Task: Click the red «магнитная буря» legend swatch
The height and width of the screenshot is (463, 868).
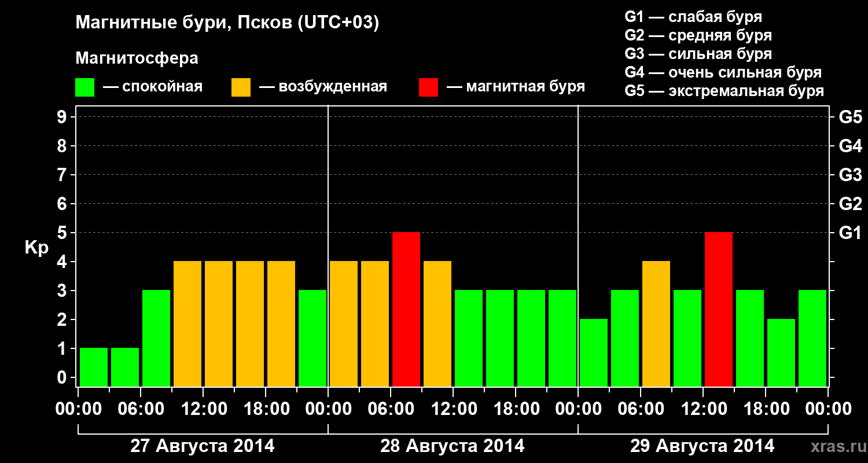Action: coord(429,87)
